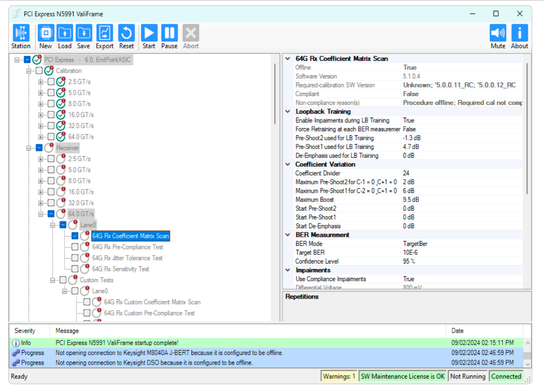Open the Station configuration icon

point(21,33)
